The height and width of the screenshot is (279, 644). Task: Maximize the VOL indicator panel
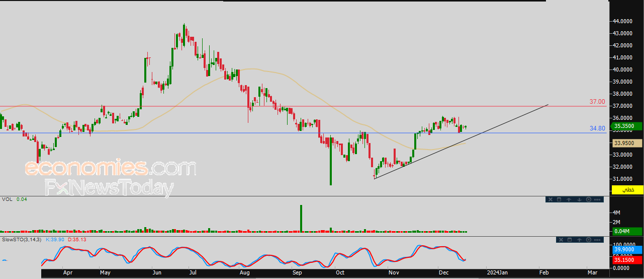click(559, 199)
